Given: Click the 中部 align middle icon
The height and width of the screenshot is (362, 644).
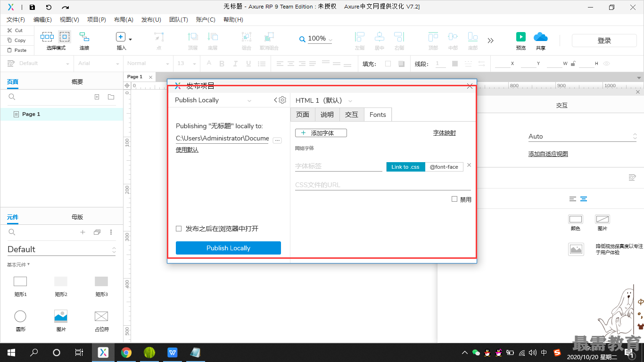Looking at the screenshot, I should coord(453,37).
